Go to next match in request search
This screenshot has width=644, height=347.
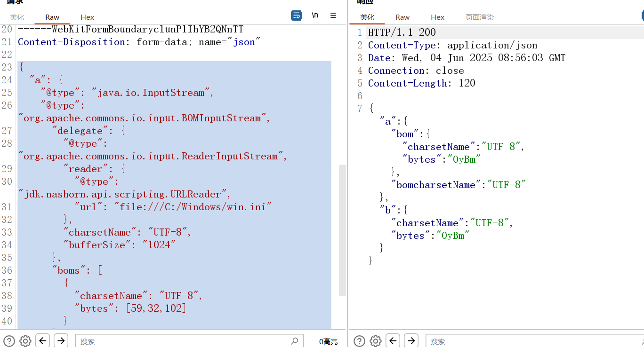coord(61,340)
